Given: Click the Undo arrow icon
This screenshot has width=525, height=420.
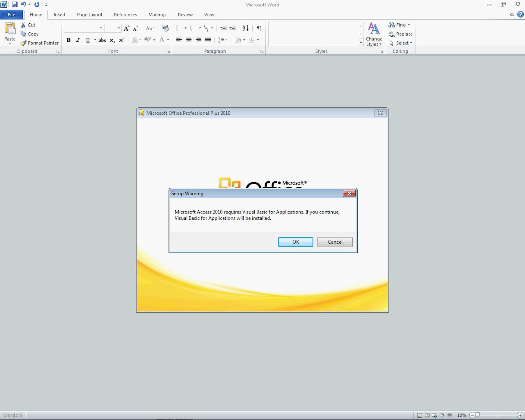Looking at the screenshot, I should pos(23,4).
